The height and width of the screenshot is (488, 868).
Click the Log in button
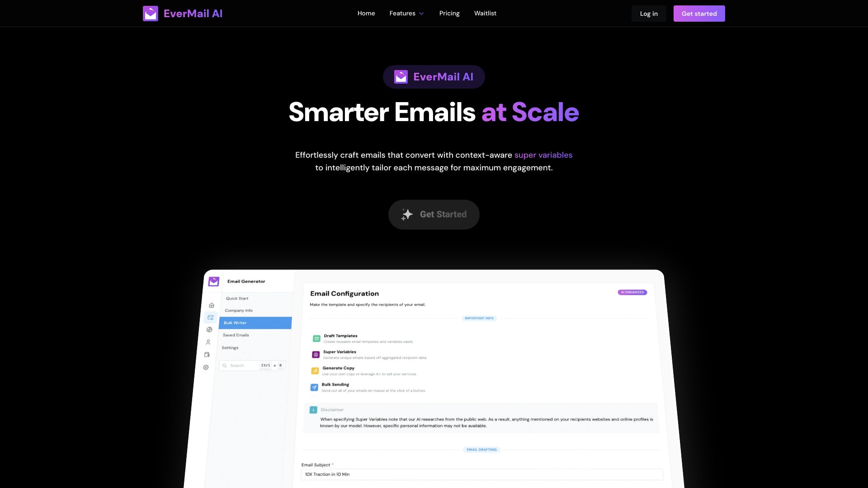pos(649,13)
